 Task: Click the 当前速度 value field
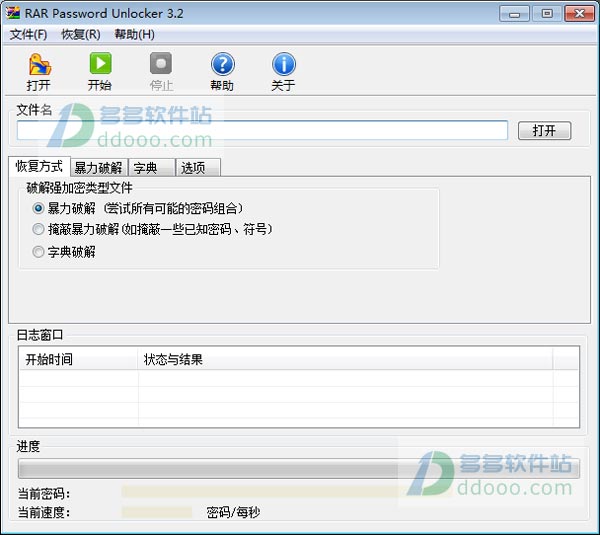(x=157, y=512)
